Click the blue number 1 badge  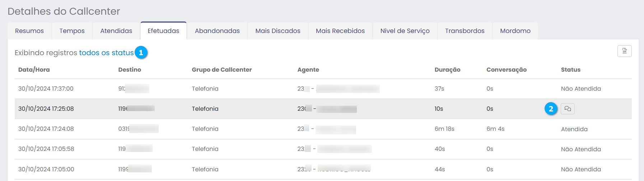point(141,53)
